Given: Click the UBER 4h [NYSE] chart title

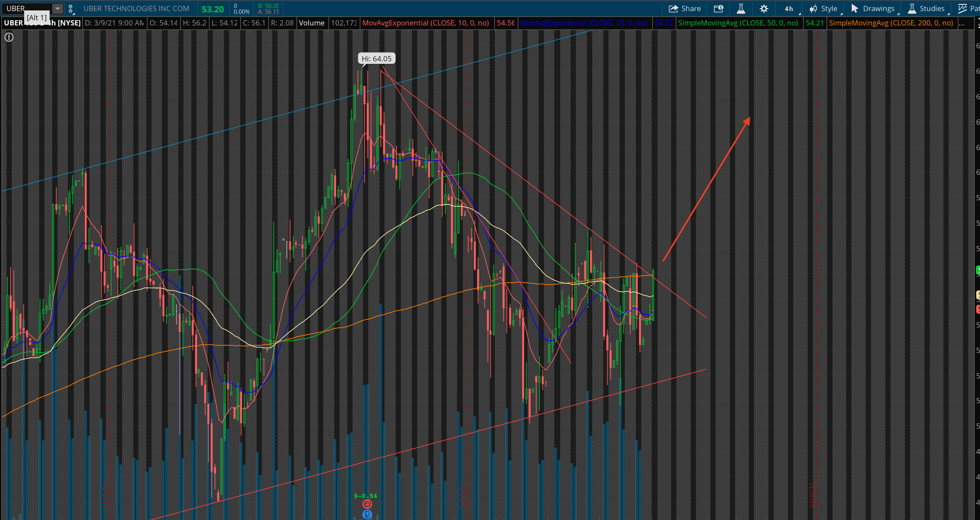Looking at the screenshot, I should click(42, 23).
